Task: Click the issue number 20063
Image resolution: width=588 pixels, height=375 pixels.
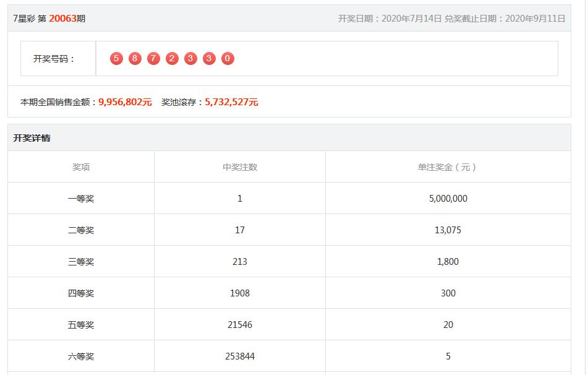Action: coord(62,19)
